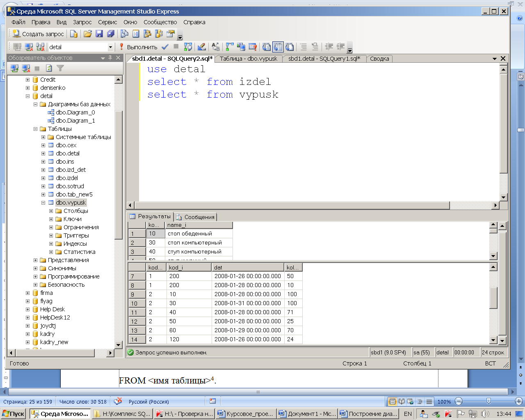Viewport: 525px width, 420px height.
Task: Comment out the selected lines
Action: click(303, 47)
